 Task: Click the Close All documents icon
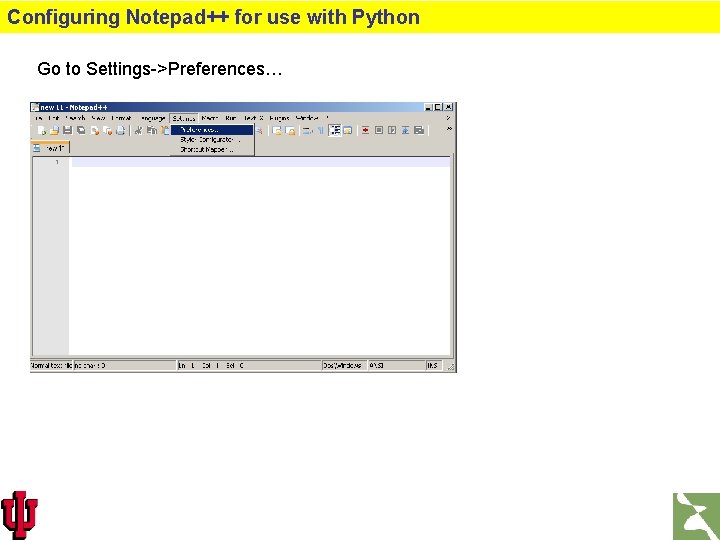click(x=107, y=130)
